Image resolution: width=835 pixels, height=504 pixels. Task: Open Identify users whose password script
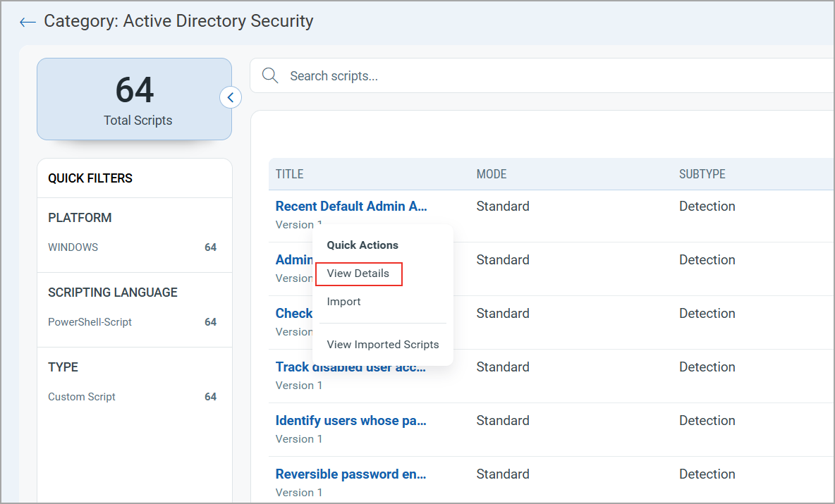point(351,421)
